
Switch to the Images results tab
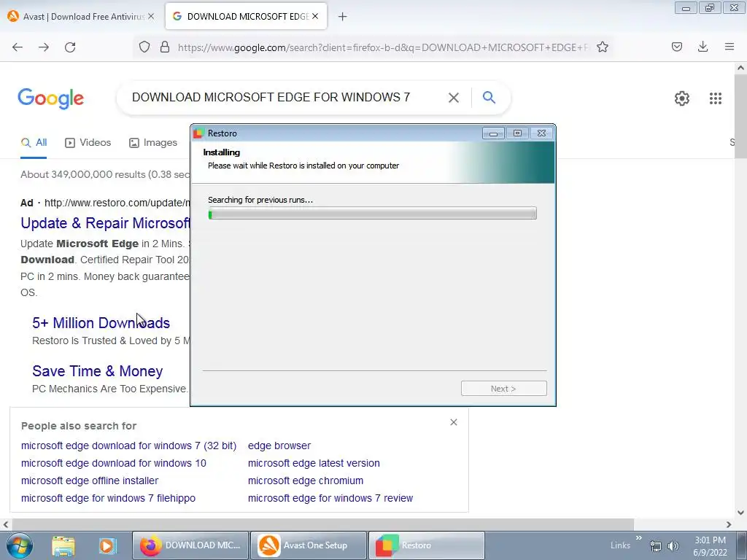[153, 142]
